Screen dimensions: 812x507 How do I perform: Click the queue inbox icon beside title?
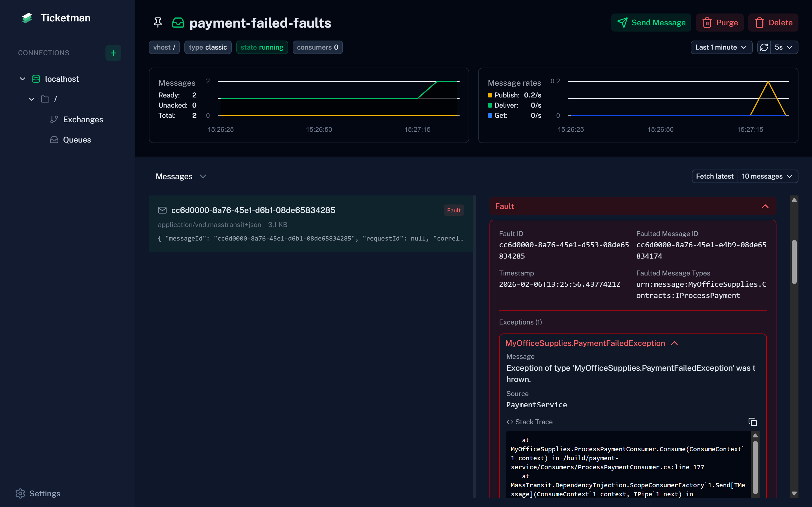click(x=178, y=23)
